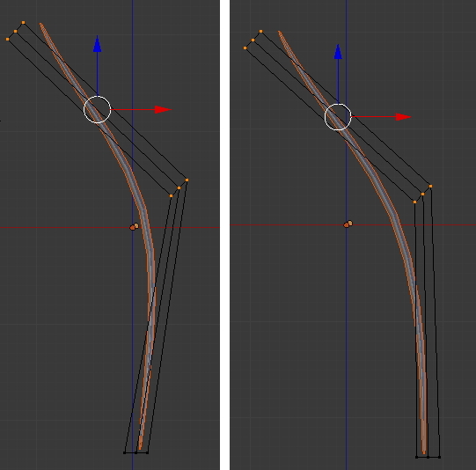Select the uppermost lattice control point in left viewport

click(x=24, y=23)
